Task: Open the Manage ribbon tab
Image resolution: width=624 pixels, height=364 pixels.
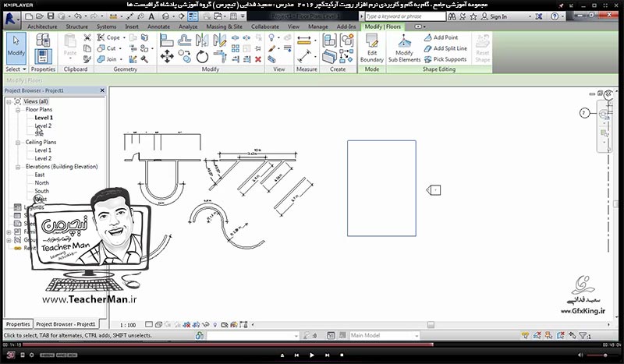Action: pos(318,27)
